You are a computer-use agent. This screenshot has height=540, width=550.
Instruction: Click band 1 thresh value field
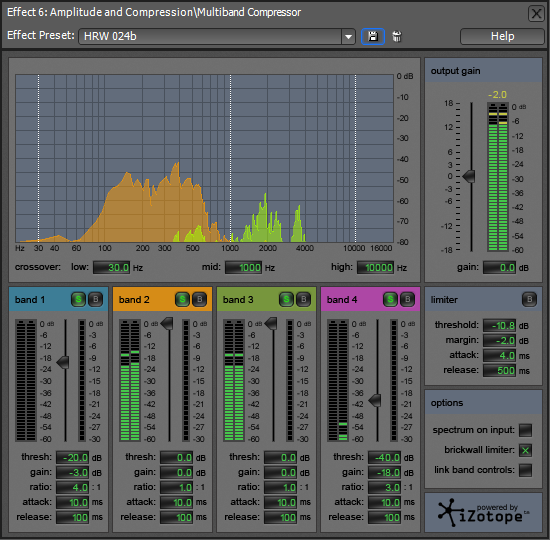coord(72,458)
